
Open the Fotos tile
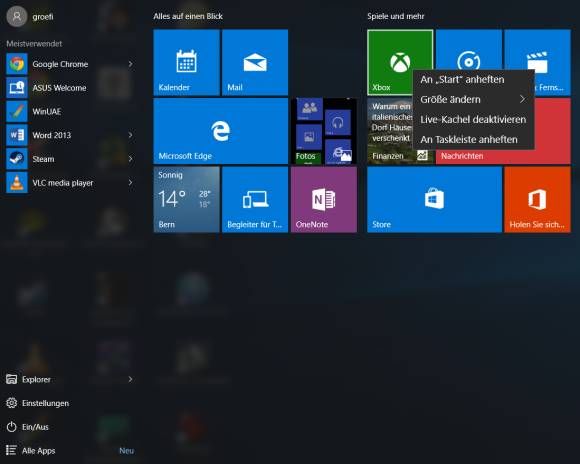click(x=324, y=131)
